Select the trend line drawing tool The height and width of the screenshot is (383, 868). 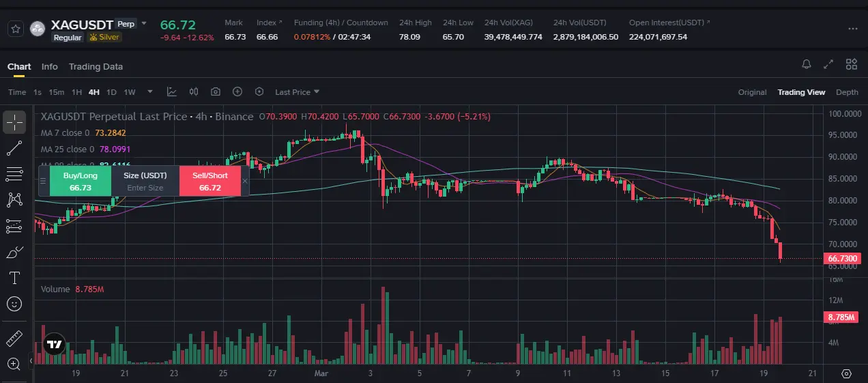coord(14,148)
